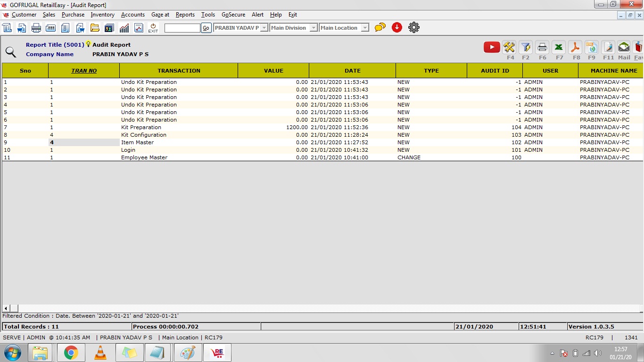Screen dimensions: 644x362
Task: Open the Gaze at menu
Action: [x=160, y=15]
